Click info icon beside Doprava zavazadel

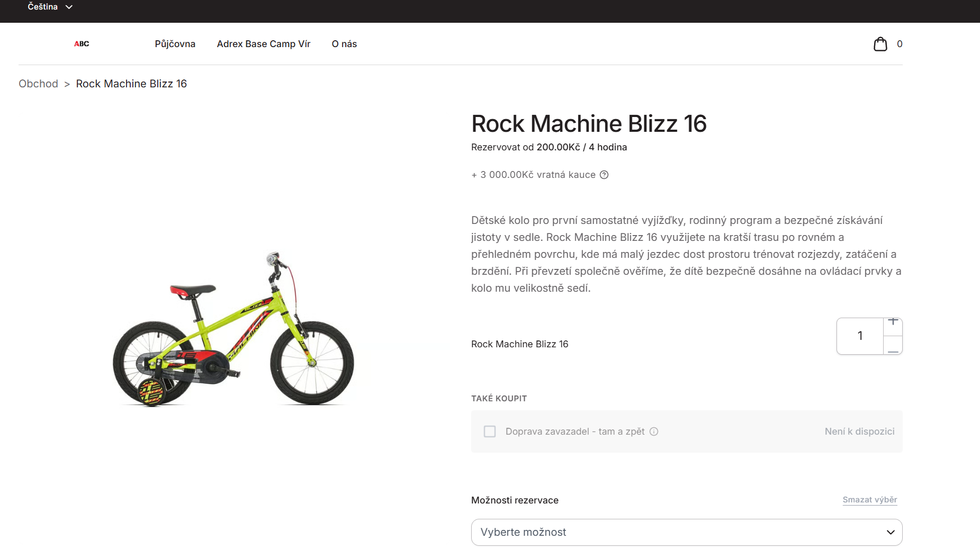pyautogui.click(x=654, y=431)
